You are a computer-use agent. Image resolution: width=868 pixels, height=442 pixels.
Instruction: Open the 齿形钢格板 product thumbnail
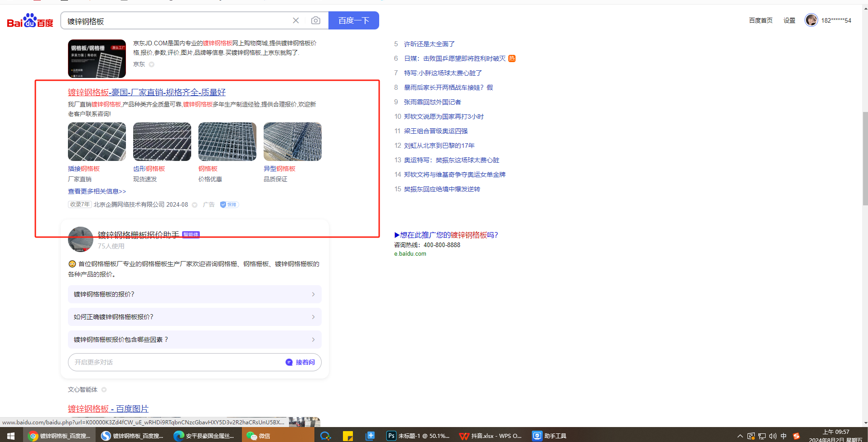(162, 141)
